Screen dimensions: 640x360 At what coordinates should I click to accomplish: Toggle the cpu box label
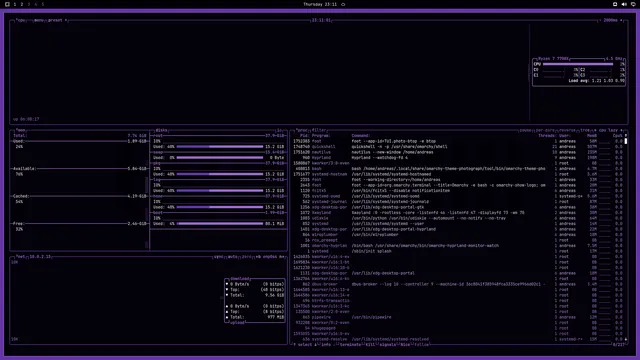pos(20,20)
